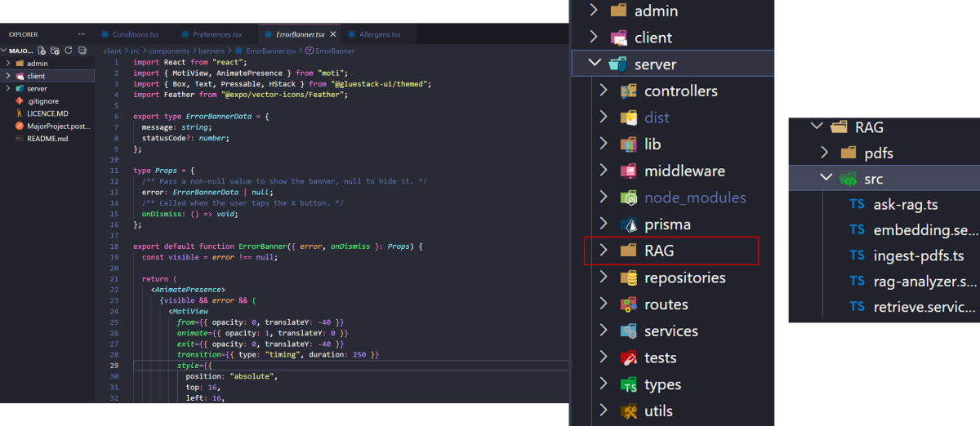Screen dimensions: 980x426
Task: Click the types folder icon
Action: [629, 384]
